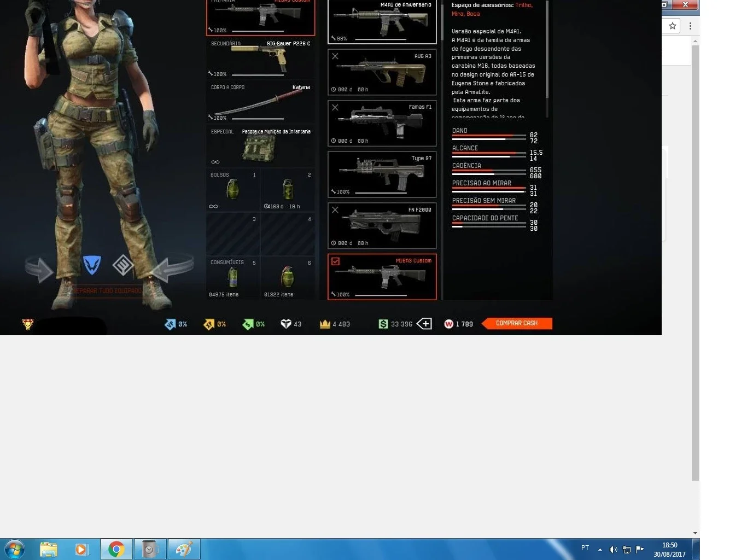Click the PT language indicator
Viewport: 747px width, 560px height.
[x=585, y=548]
